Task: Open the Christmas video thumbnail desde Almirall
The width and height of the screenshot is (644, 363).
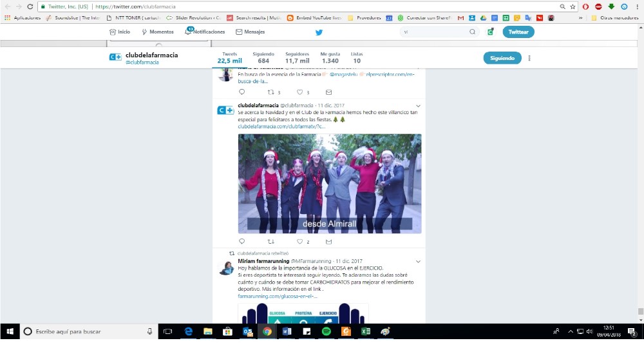Action: click(329, 184)
